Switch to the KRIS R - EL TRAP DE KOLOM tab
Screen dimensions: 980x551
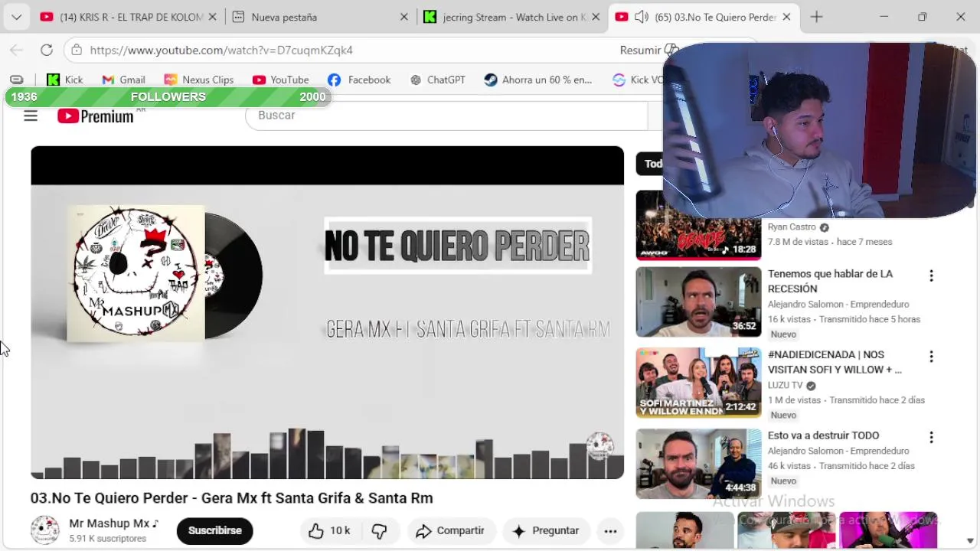(122, 17)
